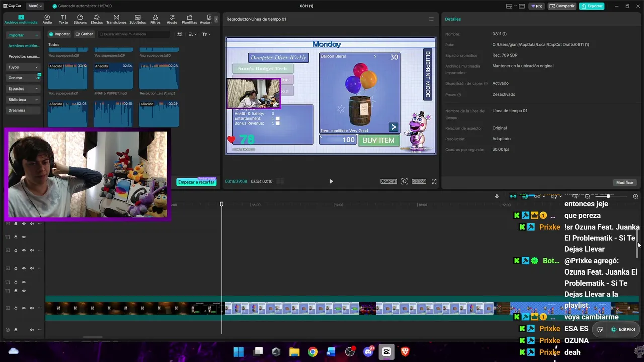Open the Relación aspect ratio button
Image resolution: width=644 pixels, height=362 pixels.
click(419, 182)
